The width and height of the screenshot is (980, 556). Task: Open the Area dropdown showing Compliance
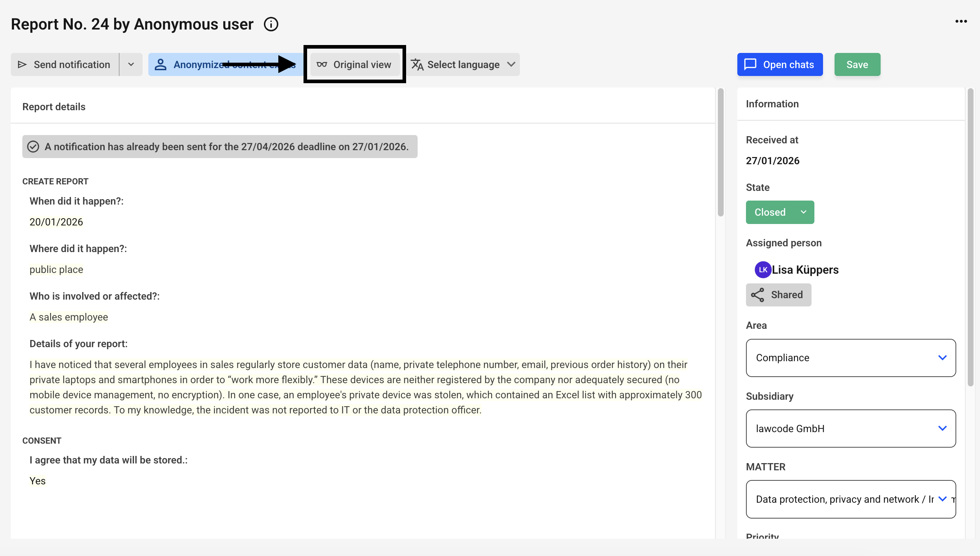851,358
